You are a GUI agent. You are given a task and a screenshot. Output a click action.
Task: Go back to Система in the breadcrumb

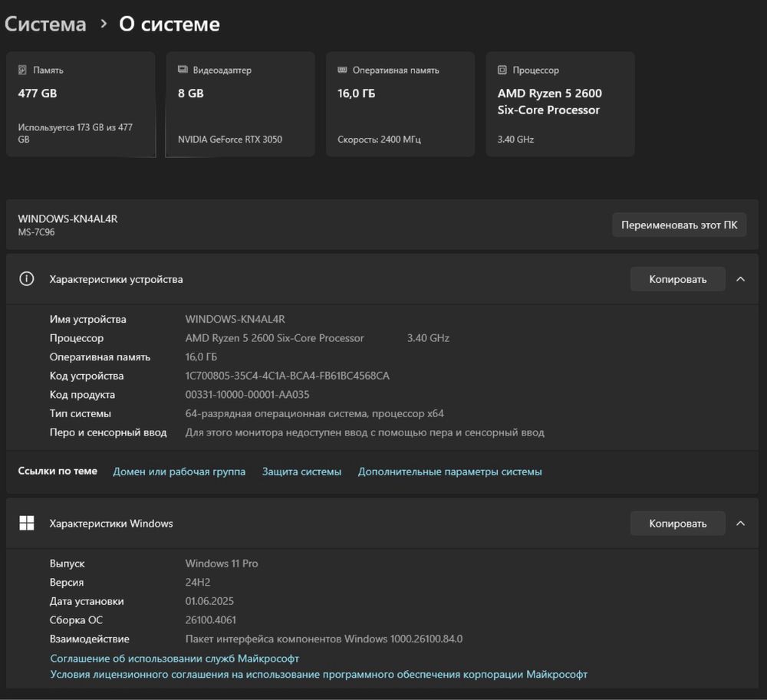point(45,24)
